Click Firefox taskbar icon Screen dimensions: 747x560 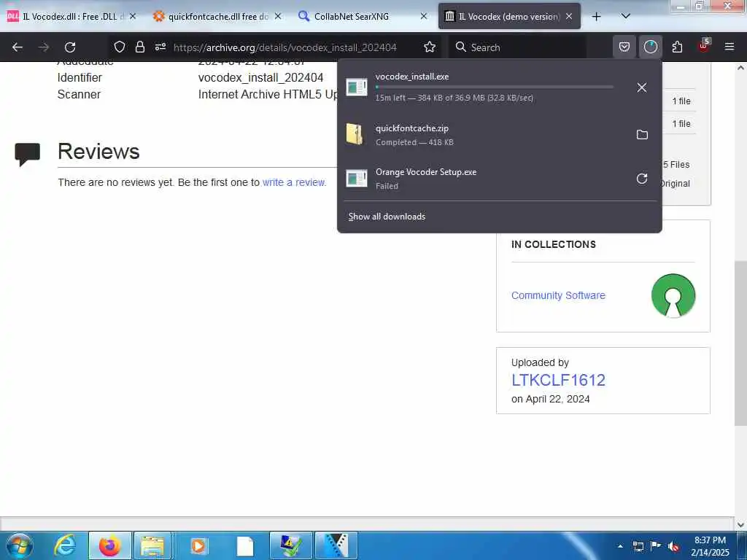(x=109, y=545)
